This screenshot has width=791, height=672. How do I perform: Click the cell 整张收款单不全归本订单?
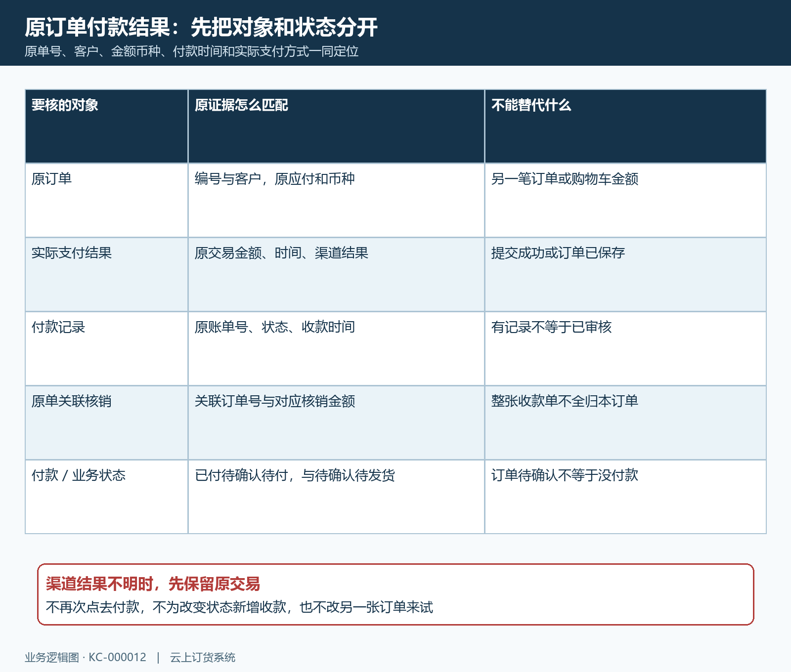click(625, 422)
